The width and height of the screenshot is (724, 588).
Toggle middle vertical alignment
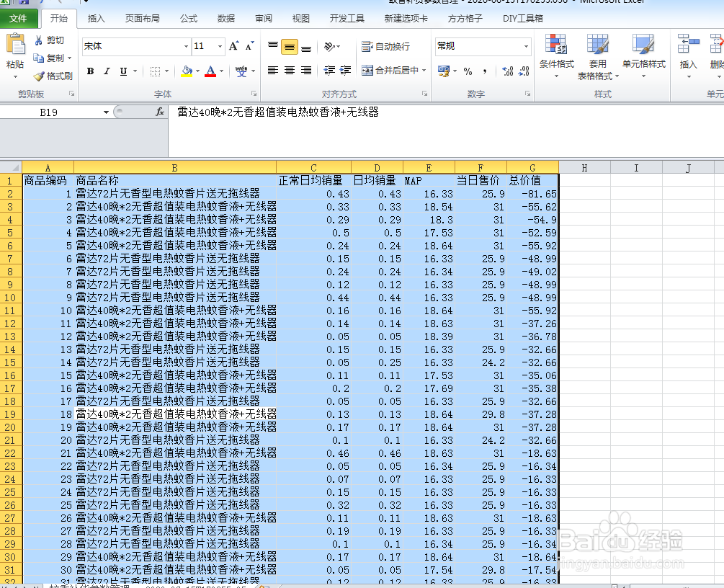tap(290, 47)
